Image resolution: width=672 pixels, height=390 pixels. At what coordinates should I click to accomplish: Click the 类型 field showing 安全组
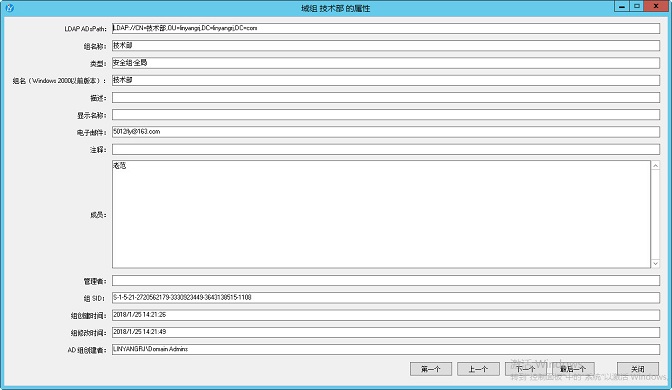pos(386,63)
